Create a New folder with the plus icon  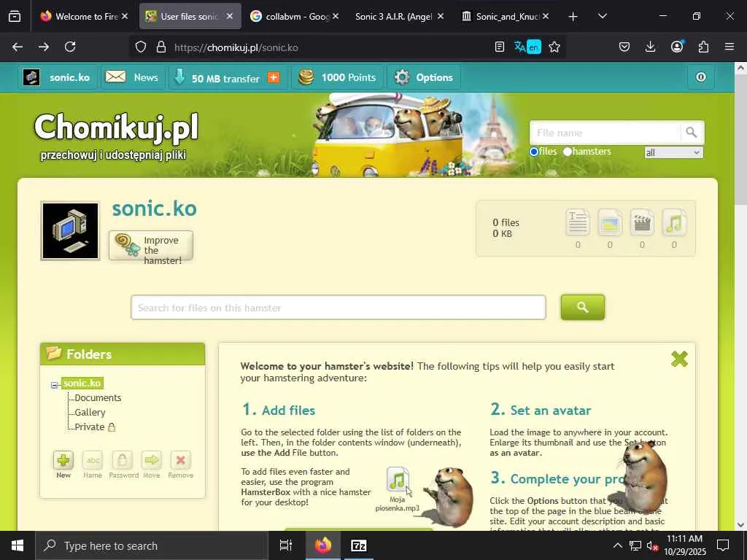tap(63, 460)
